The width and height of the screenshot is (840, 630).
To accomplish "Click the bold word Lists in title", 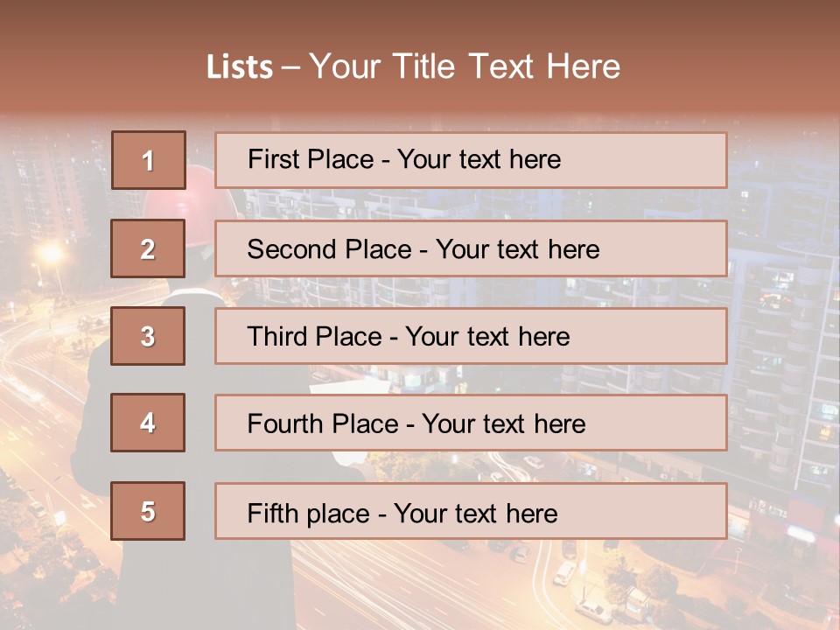I will pyautogui.click(x=240, y=66).
